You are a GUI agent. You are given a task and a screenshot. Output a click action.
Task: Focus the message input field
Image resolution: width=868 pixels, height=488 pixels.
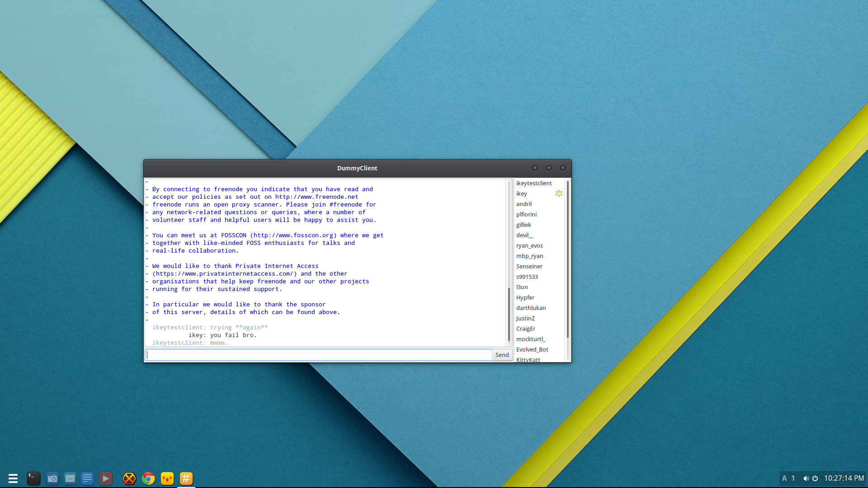coord(318,355)
